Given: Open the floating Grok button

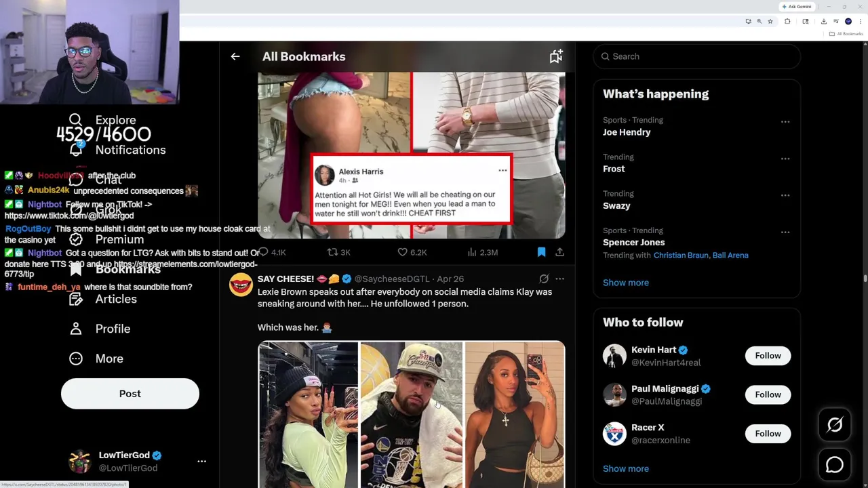Looking at the screenshot, I should (835, 425).
